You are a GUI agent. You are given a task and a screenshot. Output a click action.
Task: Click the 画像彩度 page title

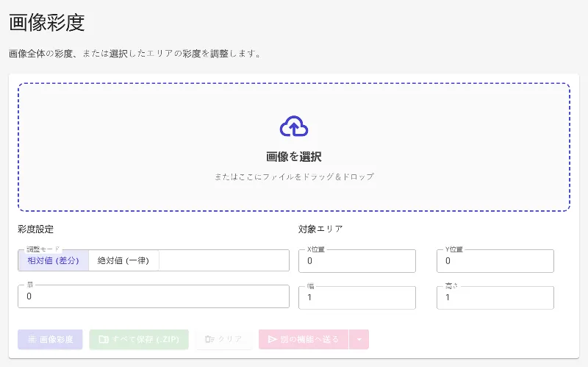47,23
